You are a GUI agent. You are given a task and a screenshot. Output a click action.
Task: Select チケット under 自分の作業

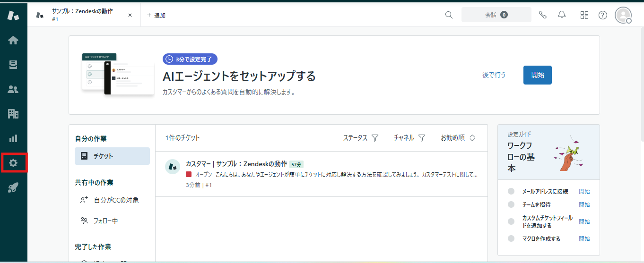tap(112, 156)
